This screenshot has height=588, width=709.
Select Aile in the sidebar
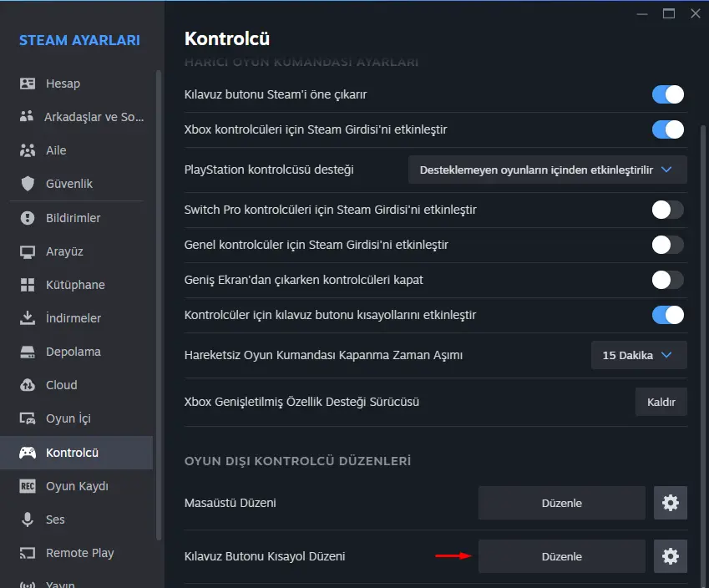(77, 150)
